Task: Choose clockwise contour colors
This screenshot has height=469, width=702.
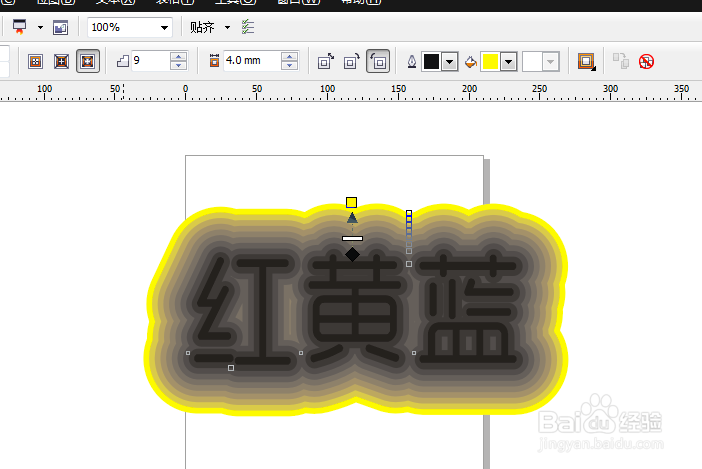Action: pyautogui.click(x=352, y=61)
